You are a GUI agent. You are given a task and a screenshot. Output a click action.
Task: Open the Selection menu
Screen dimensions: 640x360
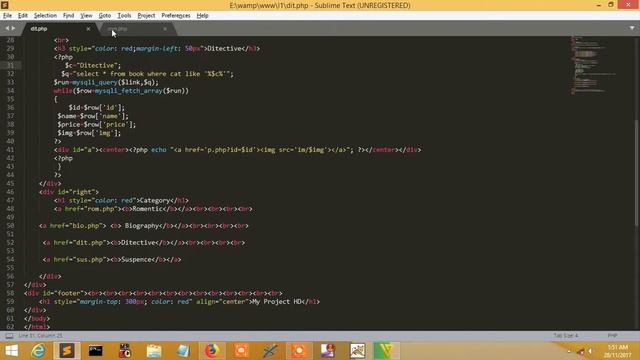pyautogui.click(x=45, y=16)
